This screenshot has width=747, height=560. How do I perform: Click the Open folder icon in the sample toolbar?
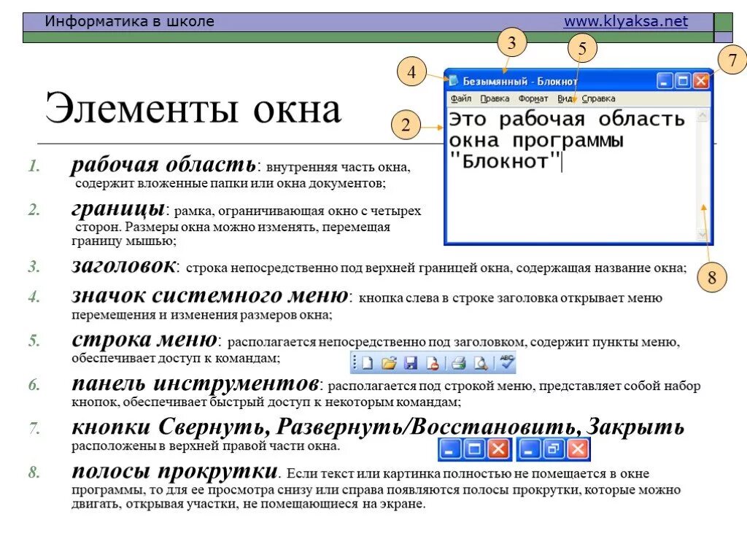[x=389, y=363]
